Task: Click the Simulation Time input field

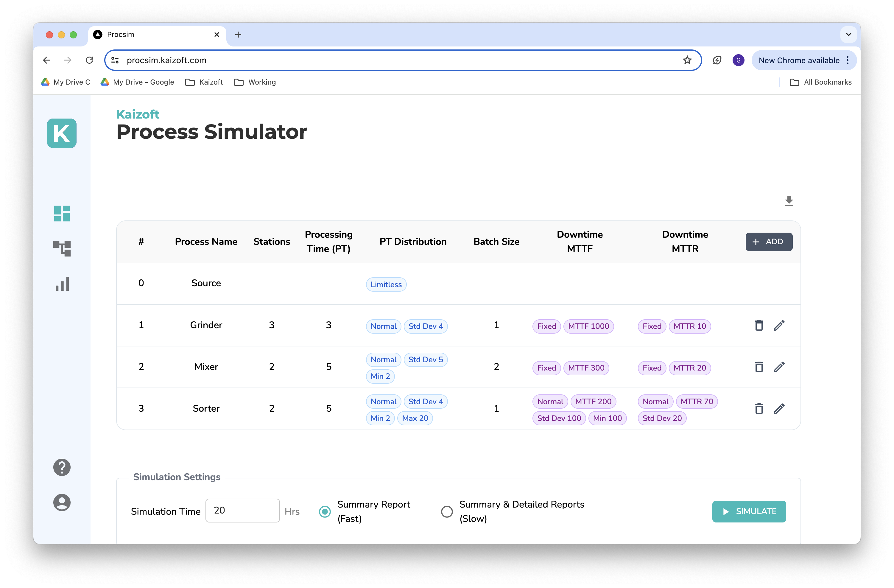Action: point(243,510)
